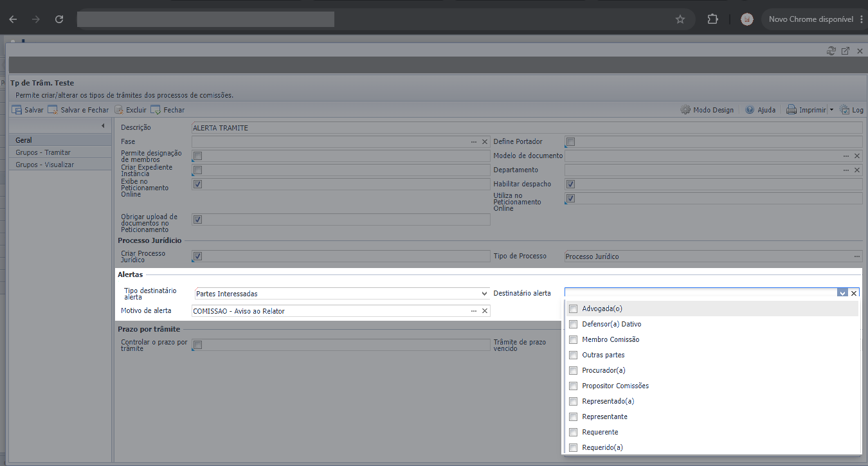
Task: Click the Imprimir printer icon
Action: click(x=791, y=110)
